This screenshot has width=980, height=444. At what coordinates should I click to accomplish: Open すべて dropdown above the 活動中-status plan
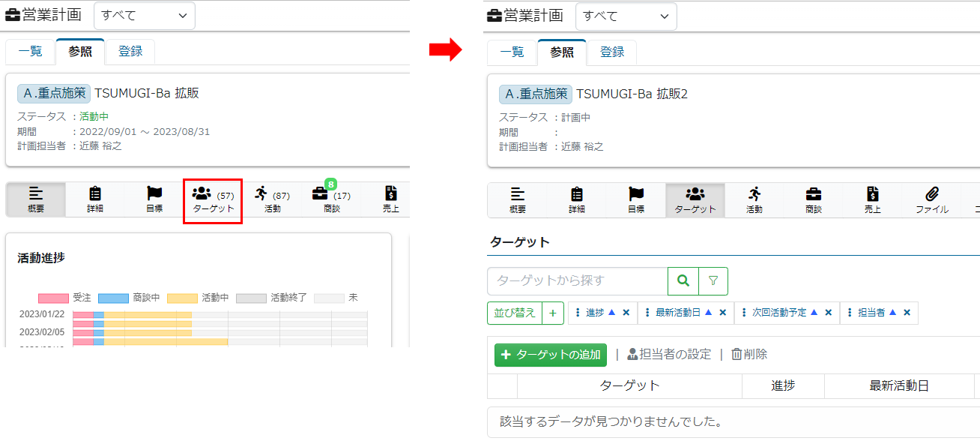coord(144,16)
